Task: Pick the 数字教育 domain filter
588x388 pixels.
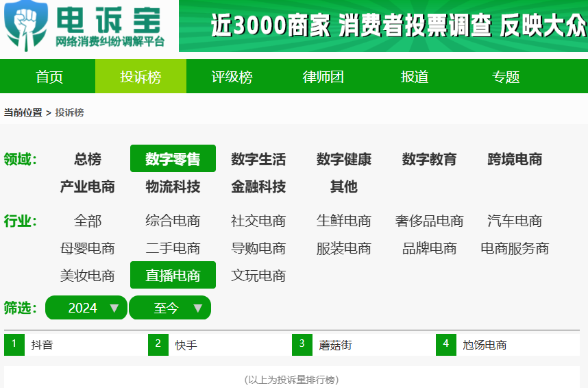Action: (430, 159)
